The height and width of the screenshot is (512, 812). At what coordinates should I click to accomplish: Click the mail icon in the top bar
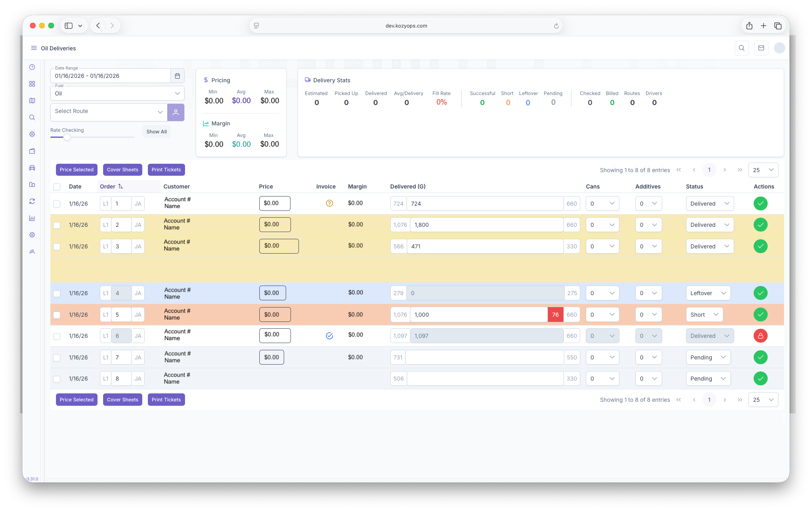coord(761,48)
